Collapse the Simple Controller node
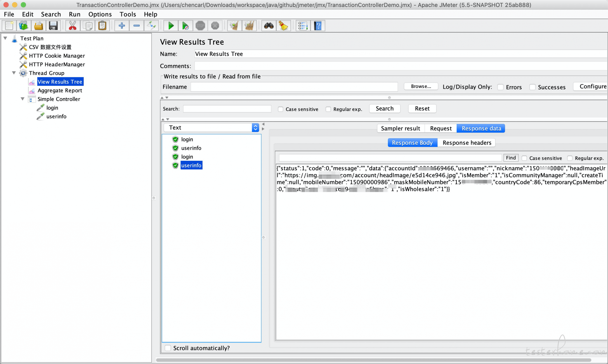 tap(22, 99)
